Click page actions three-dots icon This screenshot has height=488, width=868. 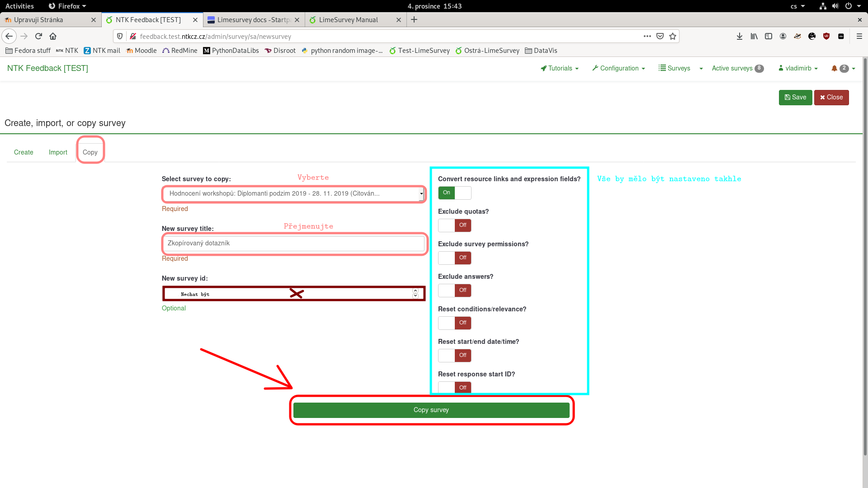(x=647, y=36)
